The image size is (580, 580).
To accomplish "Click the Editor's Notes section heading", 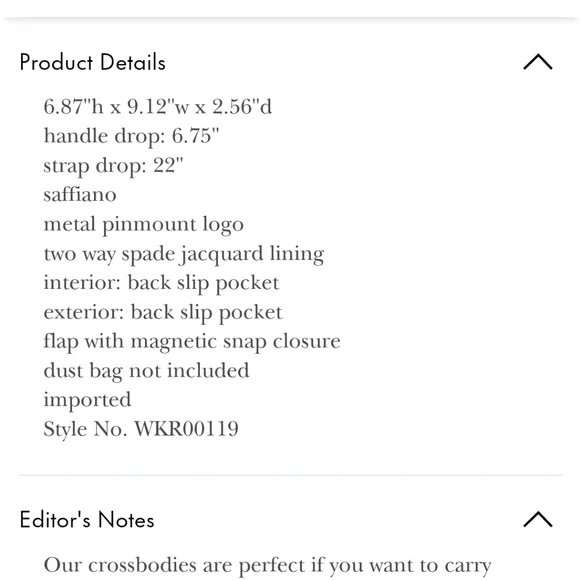I will 87,520.
